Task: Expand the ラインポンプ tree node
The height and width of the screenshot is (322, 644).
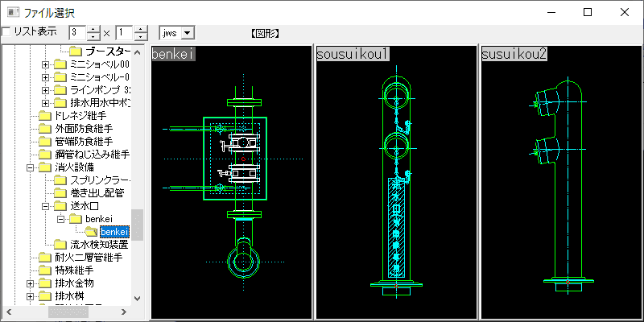Action: tap(46, 89)
